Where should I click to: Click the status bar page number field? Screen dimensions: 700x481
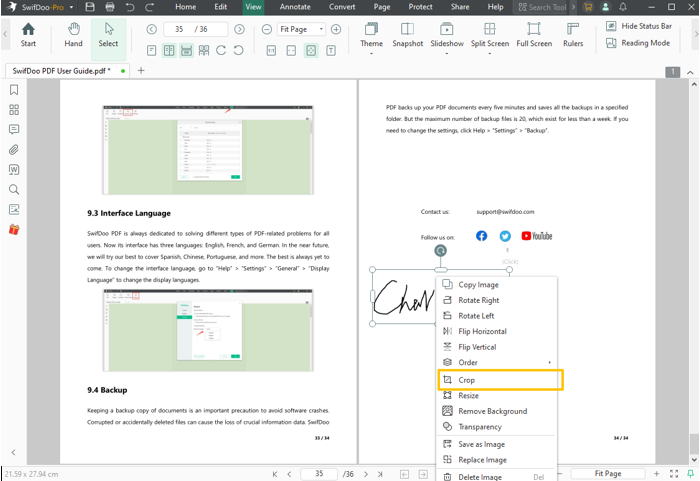[x=319, y=474]
